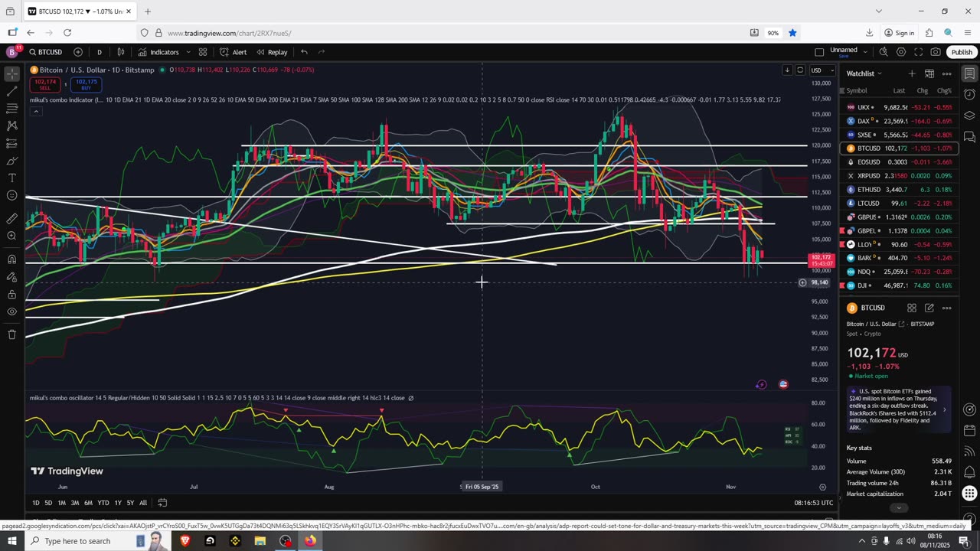Viewport: 980px width, 551px height.
Task: Open Watchlist more options menu
Action: coord(946,73)
